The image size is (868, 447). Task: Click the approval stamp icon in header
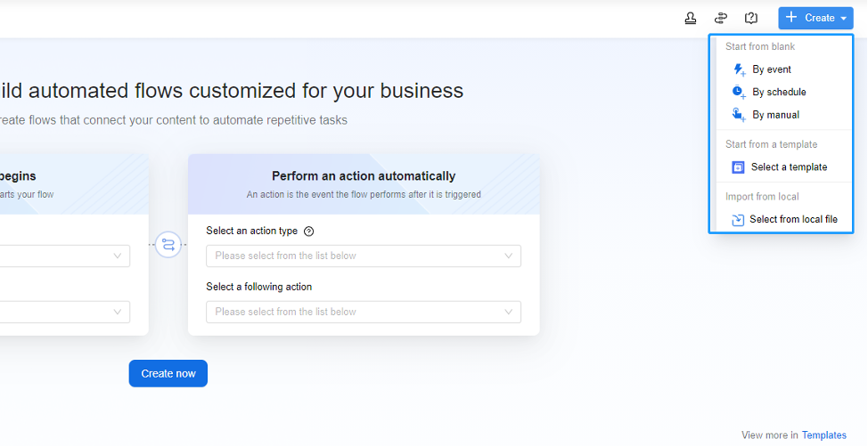690,18
